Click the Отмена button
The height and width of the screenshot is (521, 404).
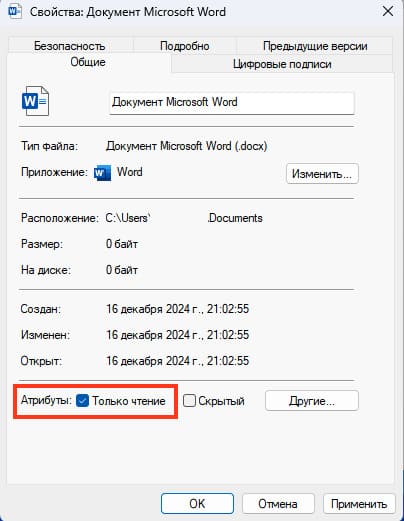[278, 503]
